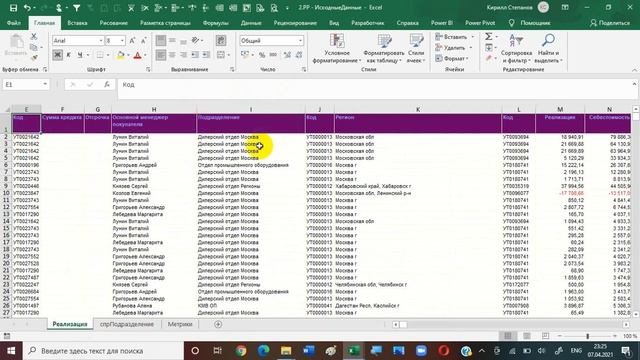Apply thousands separator style
The height and width of the screenshot is (360, 640).
coord(273,55)
